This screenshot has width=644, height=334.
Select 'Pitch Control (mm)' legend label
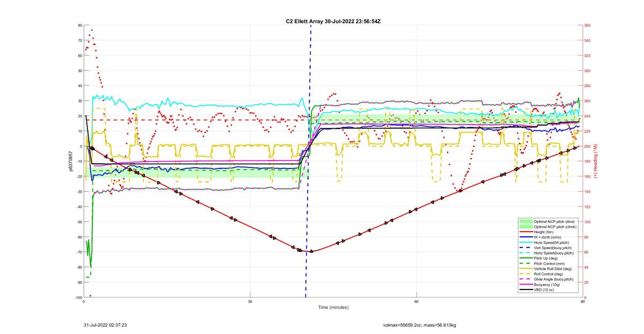[549, 264]
